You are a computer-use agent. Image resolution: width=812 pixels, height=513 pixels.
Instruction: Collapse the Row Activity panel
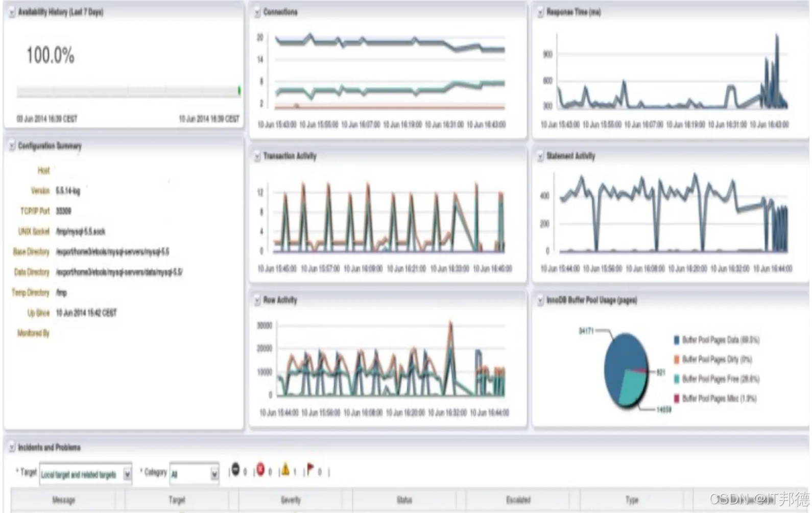click(x=257, y=301)
